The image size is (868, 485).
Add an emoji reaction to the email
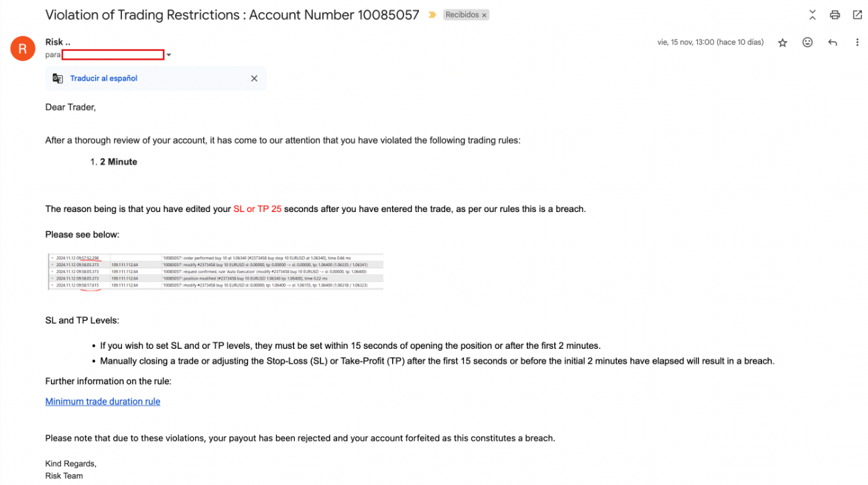coord(808,42)
